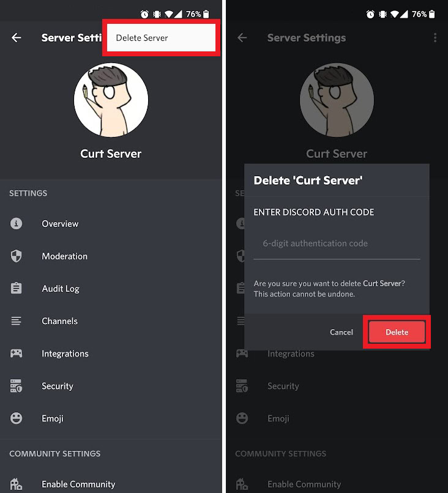Tap the Wi-Fi icon in right status bar
The height and width of the screenshot is (493, 448).
[x=395, y=14]
